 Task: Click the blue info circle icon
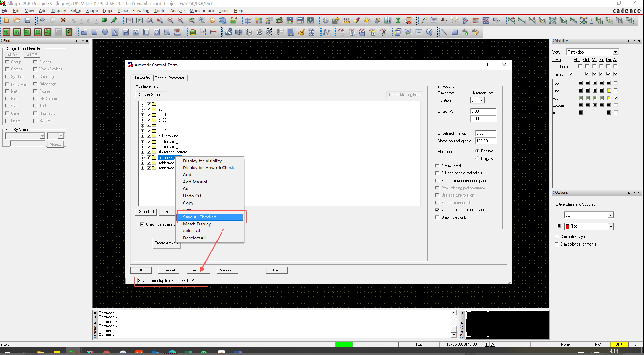pyautogui.click(x=325, y=20)
